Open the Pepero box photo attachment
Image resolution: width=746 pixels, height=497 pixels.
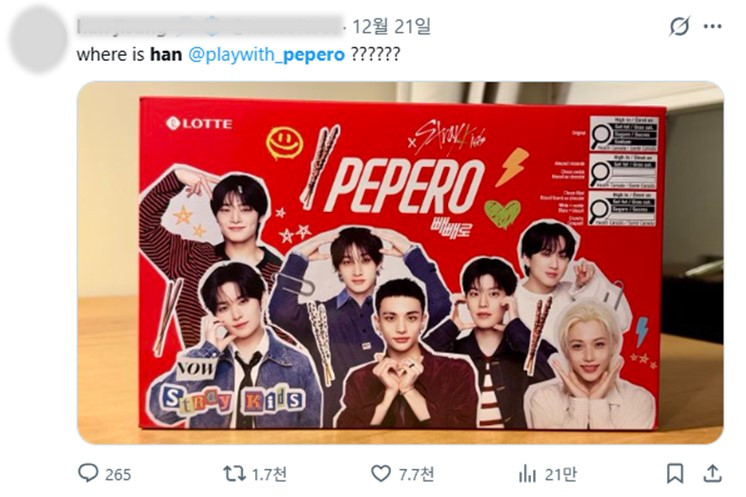(400, 263)
